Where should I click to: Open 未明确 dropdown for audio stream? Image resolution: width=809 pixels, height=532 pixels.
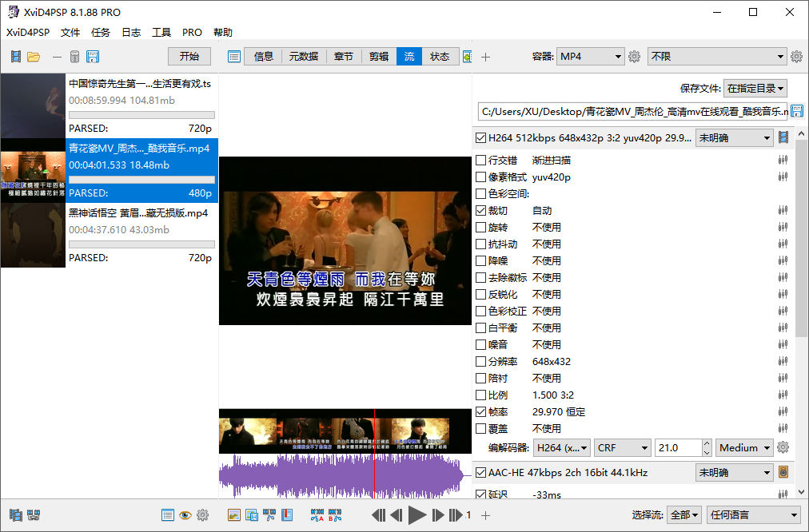(x=734, y=472)
